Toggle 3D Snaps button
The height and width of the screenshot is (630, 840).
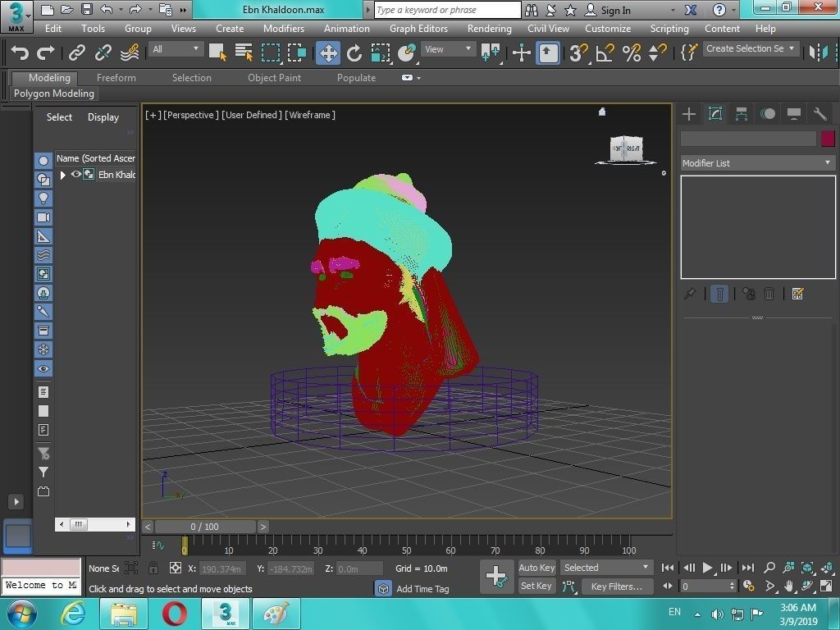coord(578,52)
